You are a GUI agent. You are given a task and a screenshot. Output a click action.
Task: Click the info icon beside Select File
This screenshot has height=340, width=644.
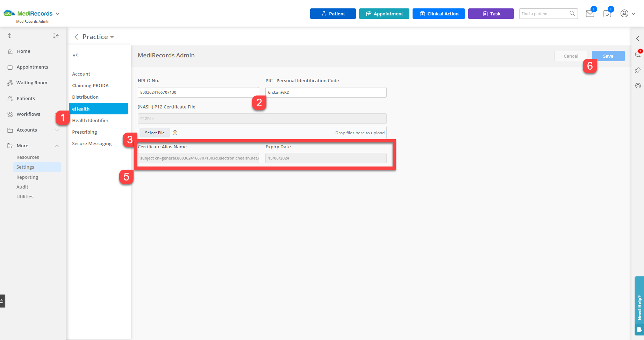click(x=175, y=133)
